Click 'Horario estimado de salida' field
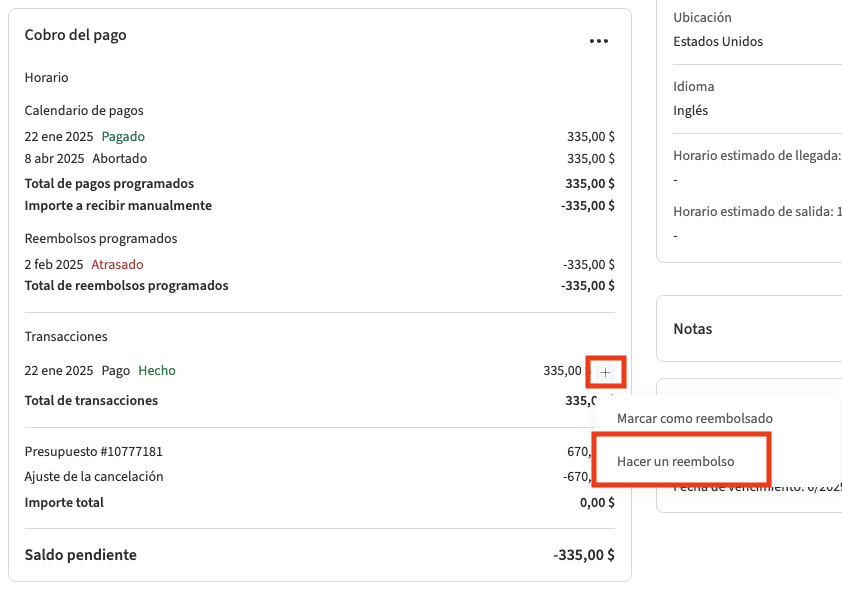 pos(756,212)
